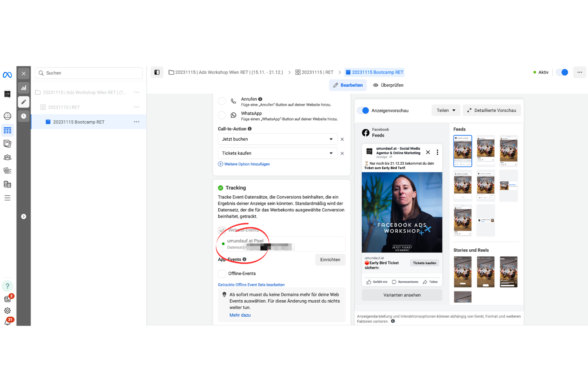Open the campaigns table grid icon
The width and height of the screenshot is (588, 392).
(x=7, y=130)
